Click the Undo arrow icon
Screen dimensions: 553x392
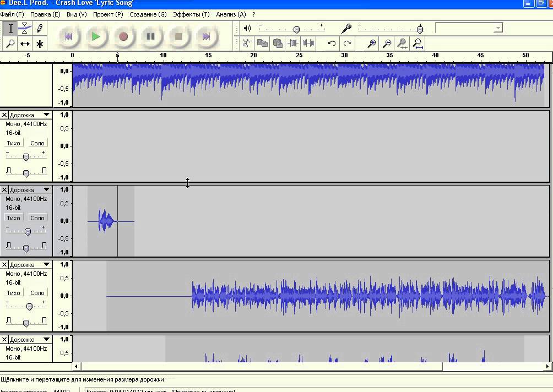(332, 43)
